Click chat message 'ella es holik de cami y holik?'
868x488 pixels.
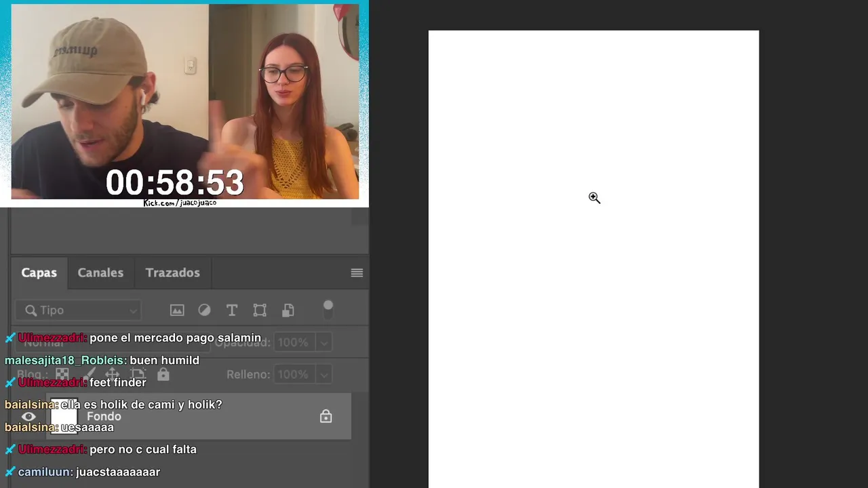pyautogui.click(x=141, y=405)
